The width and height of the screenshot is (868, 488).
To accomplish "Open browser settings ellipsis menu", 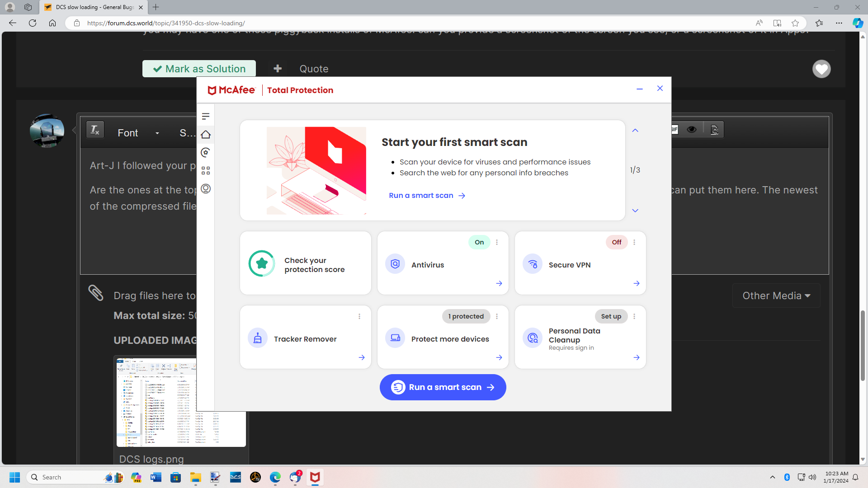I will pos(839,23).
